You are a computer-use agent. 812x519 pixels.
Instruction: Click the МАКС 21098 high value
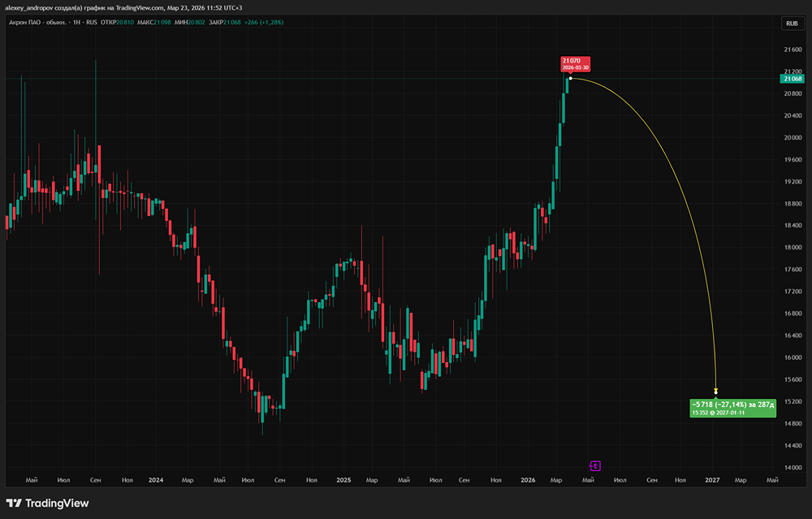153,22
